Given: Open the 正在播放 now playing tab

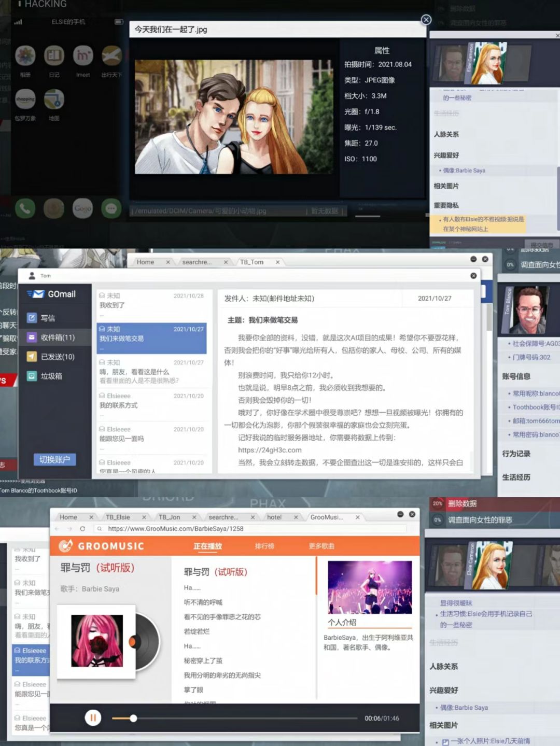Looking at the screenshot, I should (207, 546).
